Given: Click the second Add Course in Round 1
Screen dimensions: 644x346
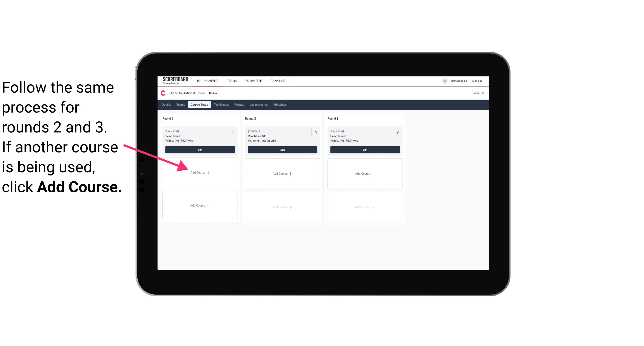Looking at the screenshot, I should click(200, 205).
